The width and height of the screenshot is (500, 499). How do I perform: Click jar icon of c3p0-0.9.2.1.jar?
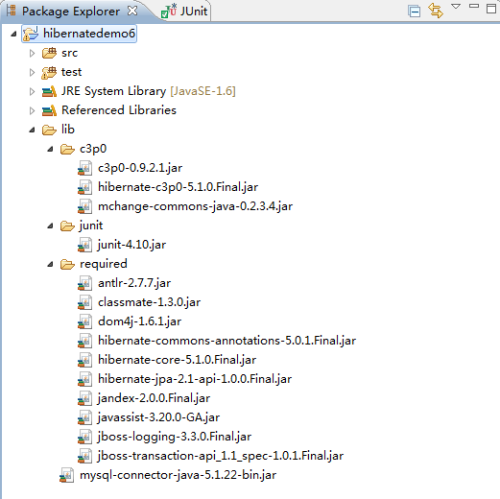click(x=85, y=168)
